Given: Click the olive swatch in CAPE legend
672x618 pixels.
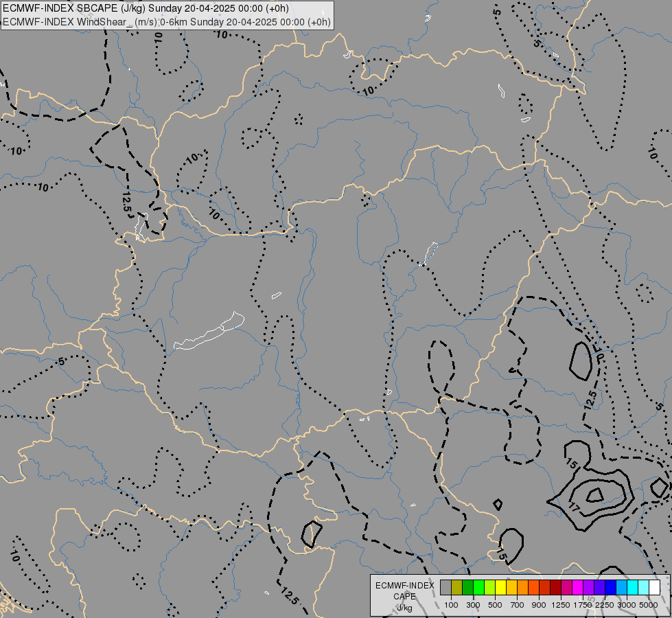Looking at the screenshot, I should pos(457,588).
